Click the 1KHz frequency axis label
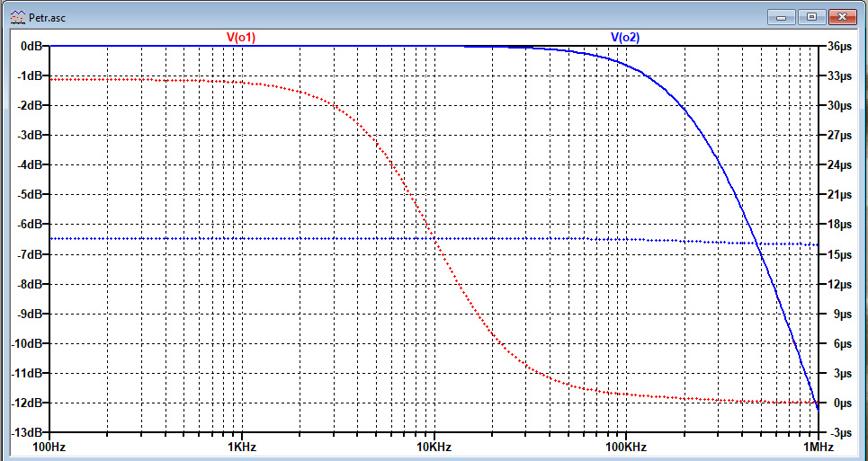Screen dimensions: 868x461 pyautogui.click(x=242, y=446)
